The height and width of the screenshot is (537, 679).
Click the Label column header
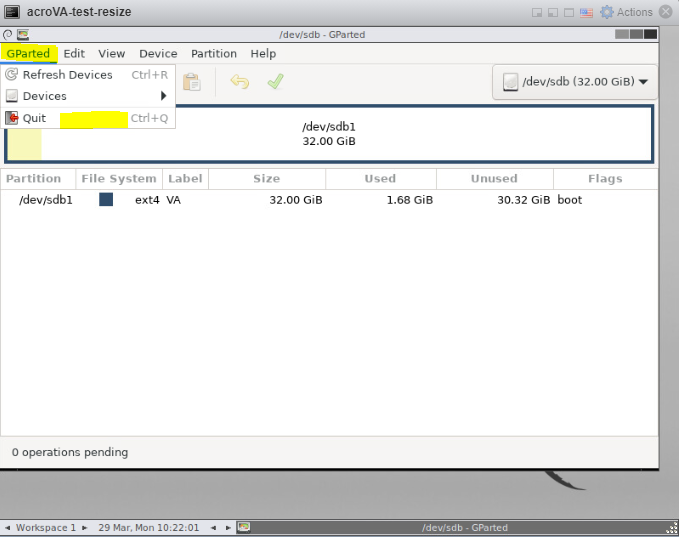[185, 179]
